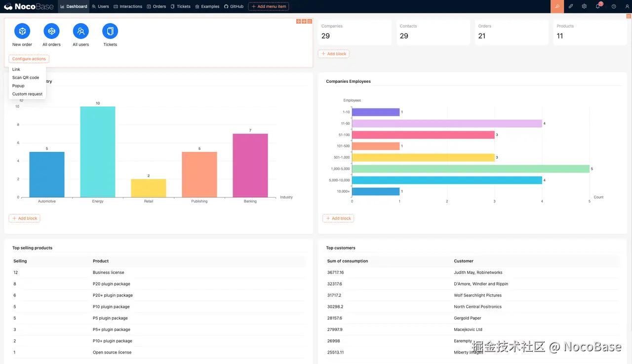
Task: Click the Orders 21 statistic card
Action: pos(512,32)
